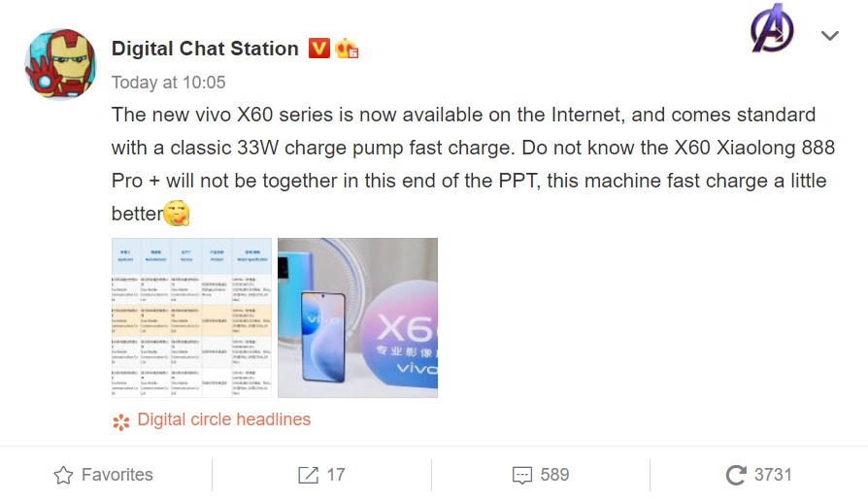Click the Favorites star icon
This screenshot has height=502, width=868.
64,475
